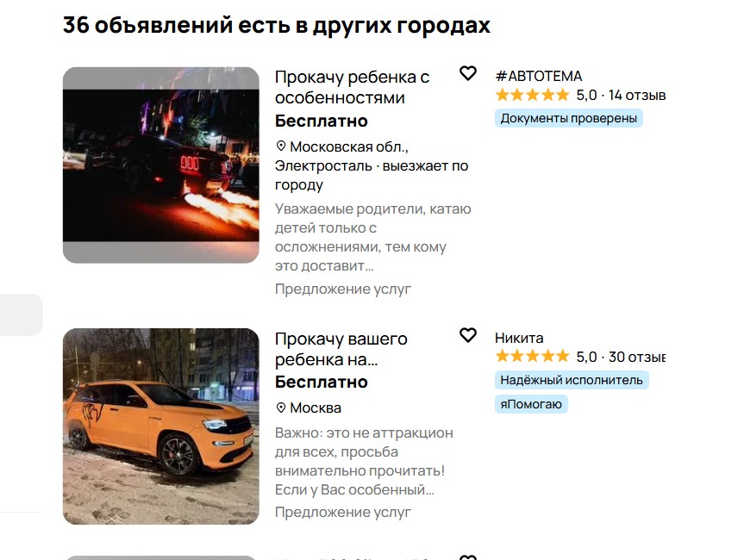View the 14 отзывов reviews link
738x560 pixels.
(637, 95)
